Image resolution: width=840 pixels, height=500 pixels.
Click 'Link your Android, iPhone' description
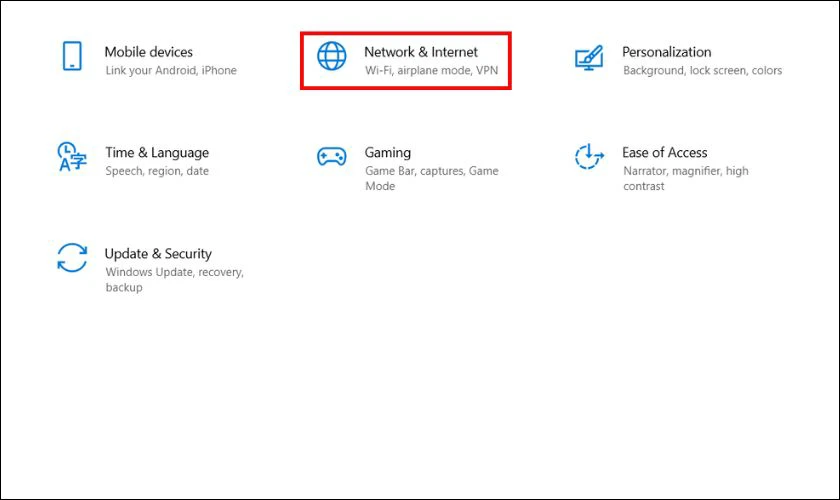(x=171, y=70)
